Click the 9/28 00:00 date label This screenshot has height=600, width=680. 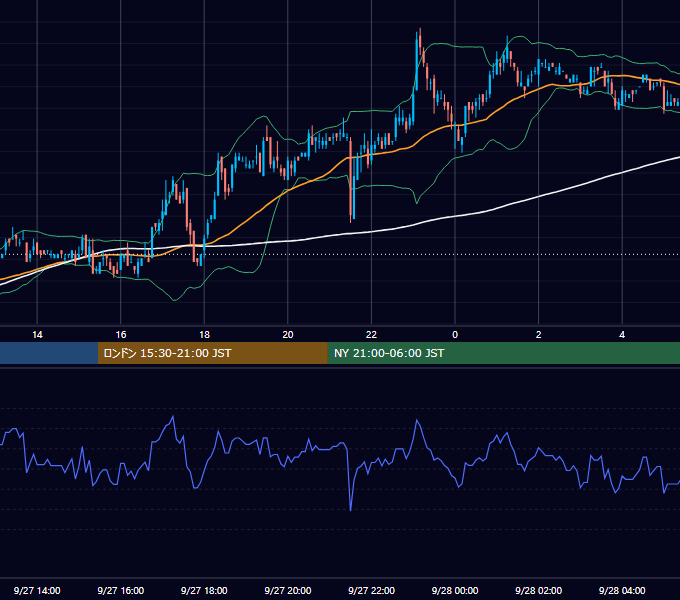(455, 590)
